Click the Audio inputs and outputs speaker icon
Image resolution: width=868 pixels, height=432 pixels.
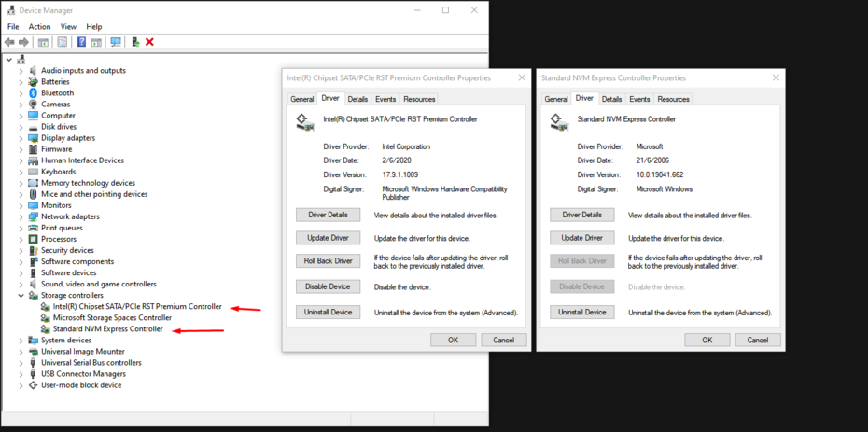point(33,70)
